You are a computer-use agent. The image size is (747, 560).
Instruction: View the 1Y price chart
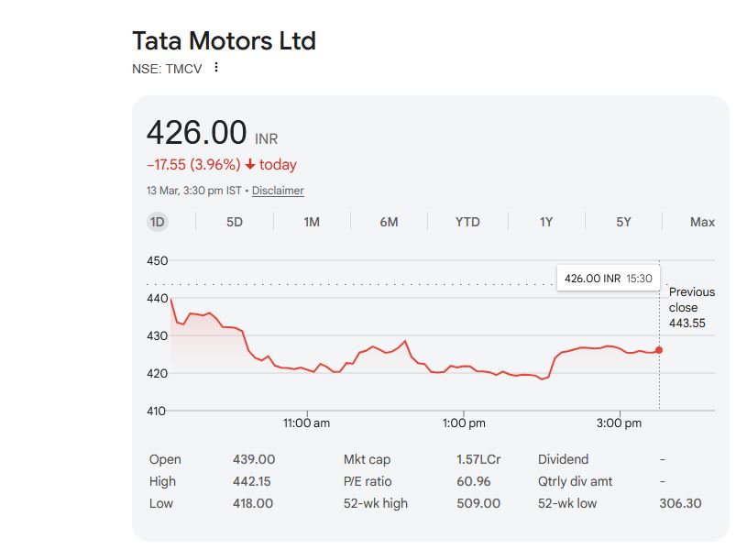pos(546,222)
